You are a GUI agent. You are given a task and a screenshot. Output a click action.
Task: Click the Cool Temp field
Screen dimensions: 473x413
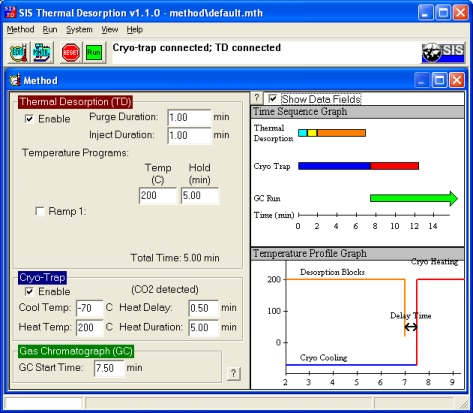(89, 308)
